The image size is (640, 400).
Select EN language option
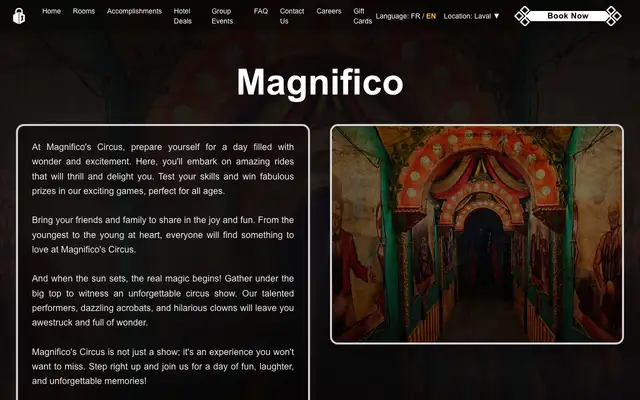pyautogui.click(x=431, y=16)
